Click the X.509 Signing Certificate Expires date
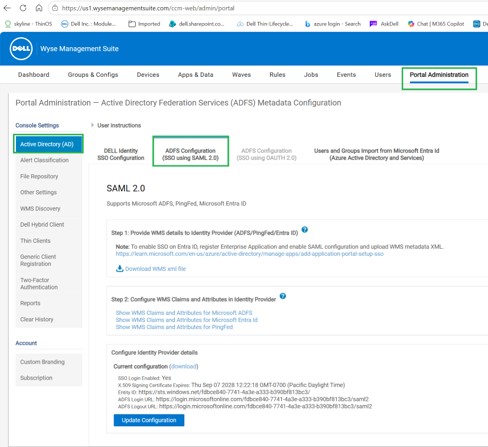The image size is (488, 447). tap(268, 385)
